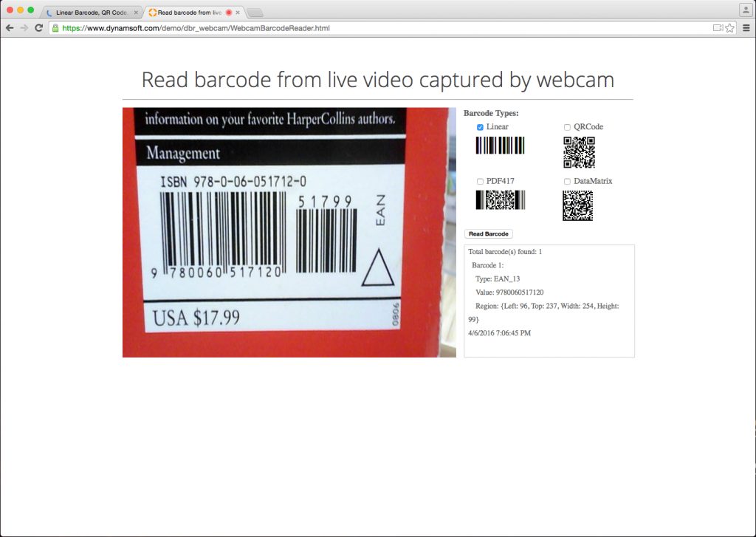This screenshot has width=756, height=537.
Task: Click the browser back arrow
Action: click(x=9, y=28)
